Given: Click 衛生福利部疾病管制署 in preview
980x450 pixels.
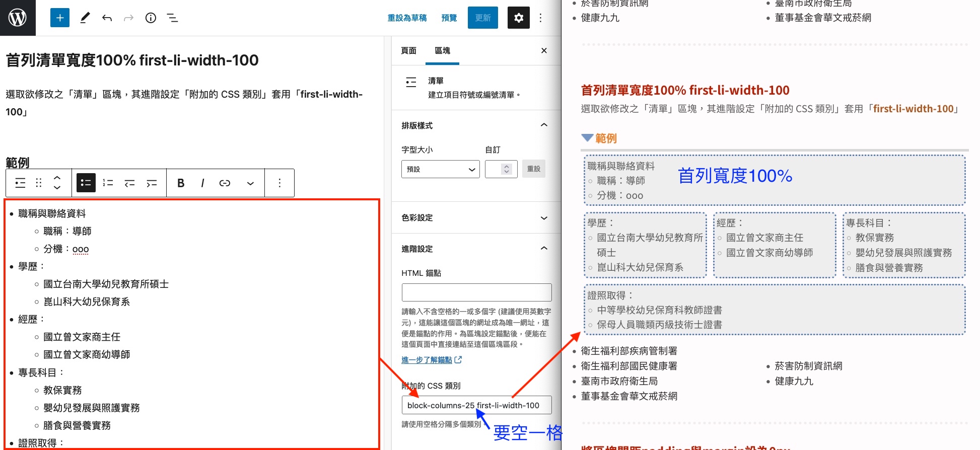Looking at the screenshot, I should pos(629,351).
